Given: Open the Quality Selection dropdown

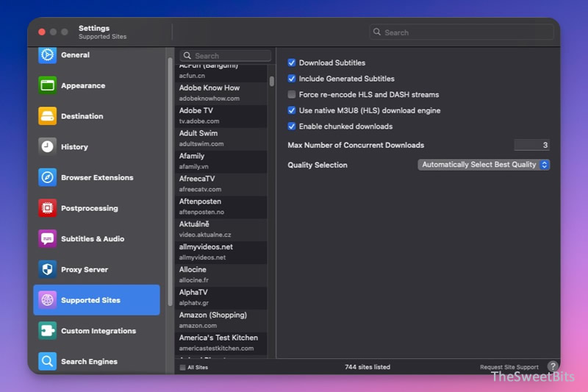Looking at the screenshot, I should pos(484,165).
